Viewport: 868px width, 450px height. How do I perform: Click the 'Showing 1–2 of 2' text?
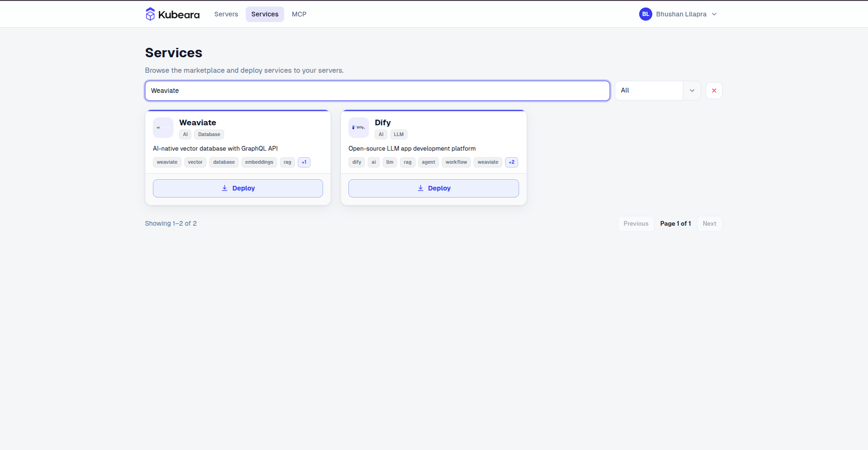[171, 223]
